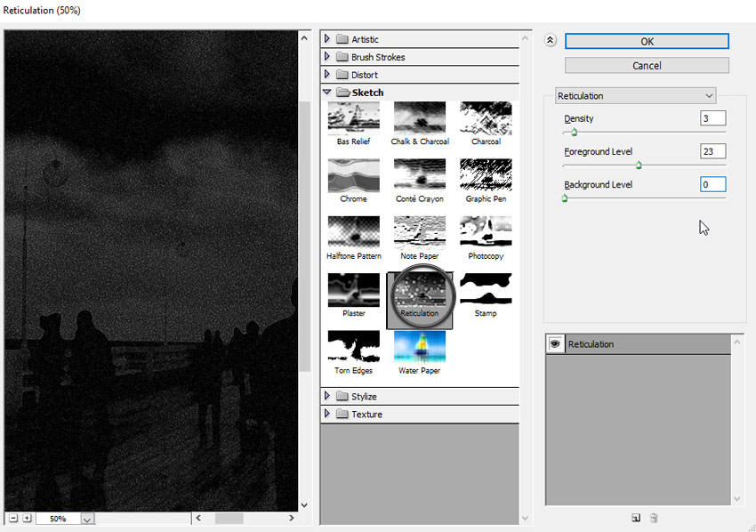Select the Conté Crayon filter thumbnail
This screenshot has width=756, height=532.
(420, 174)
